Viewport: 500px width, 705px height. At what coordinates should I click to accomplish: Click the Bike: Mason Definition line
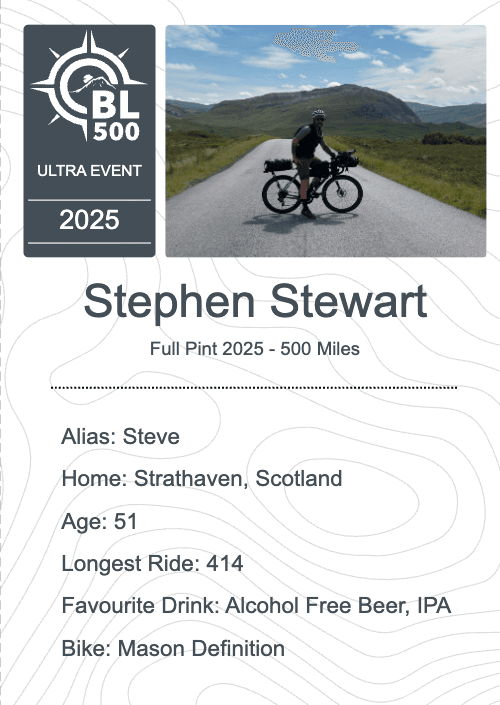(x=173, y=648)
